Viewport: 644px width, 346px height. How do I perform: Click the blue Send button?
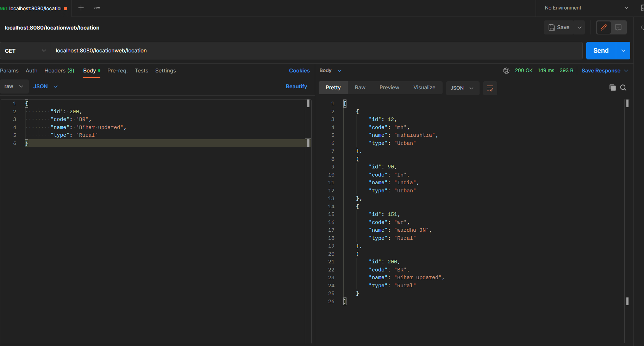pyautogui.click(x=601, y=51)
